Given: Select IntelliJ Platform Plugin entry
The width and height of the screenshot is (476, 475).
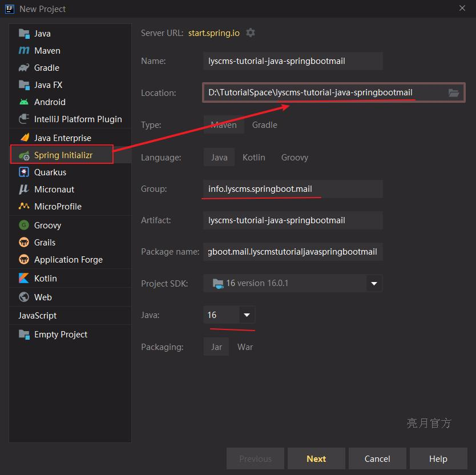Looking at the screenshot, I should coord(70,119).
